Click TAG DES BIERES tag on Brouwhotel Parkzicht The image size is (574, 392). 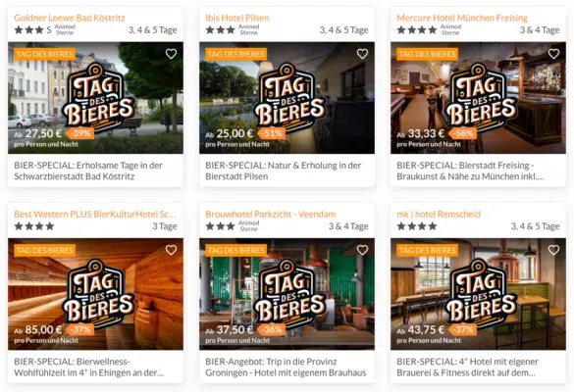point(236,251)
